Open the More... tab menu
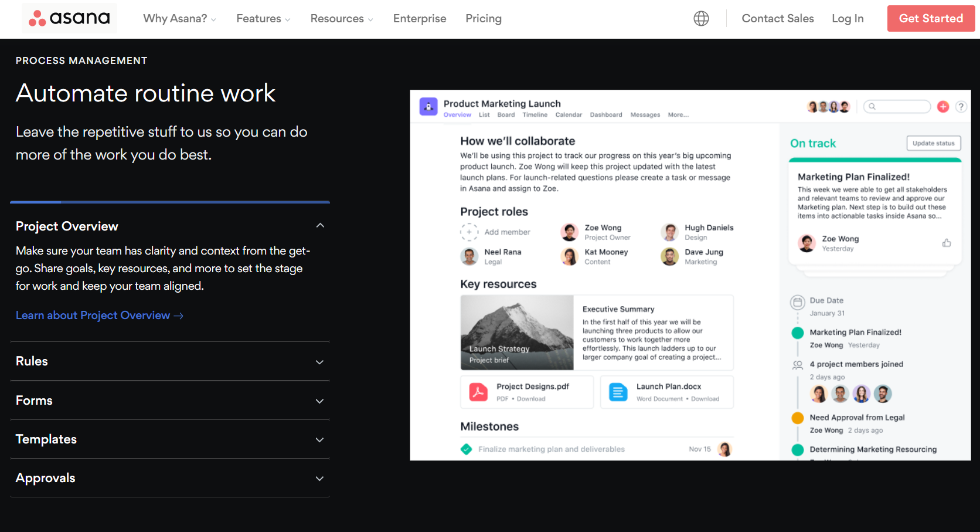This screenshot has width=980, height=532. click(678, 115)
